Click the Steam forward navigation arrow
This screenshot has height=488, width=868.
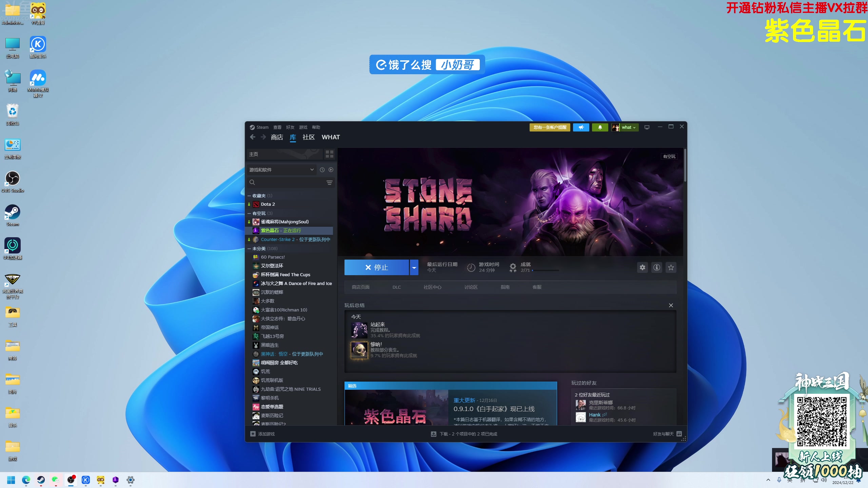click(x=263, y=137)
